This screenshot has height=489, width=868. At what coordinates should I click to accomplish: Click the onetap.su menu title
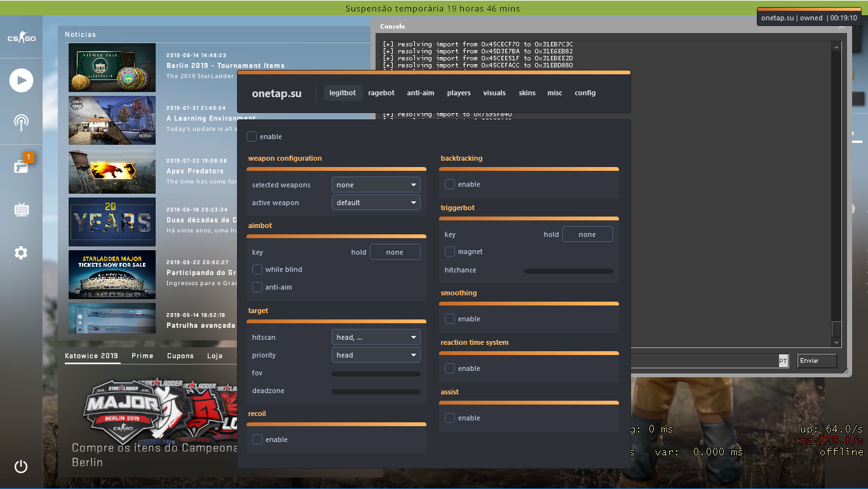276,93
